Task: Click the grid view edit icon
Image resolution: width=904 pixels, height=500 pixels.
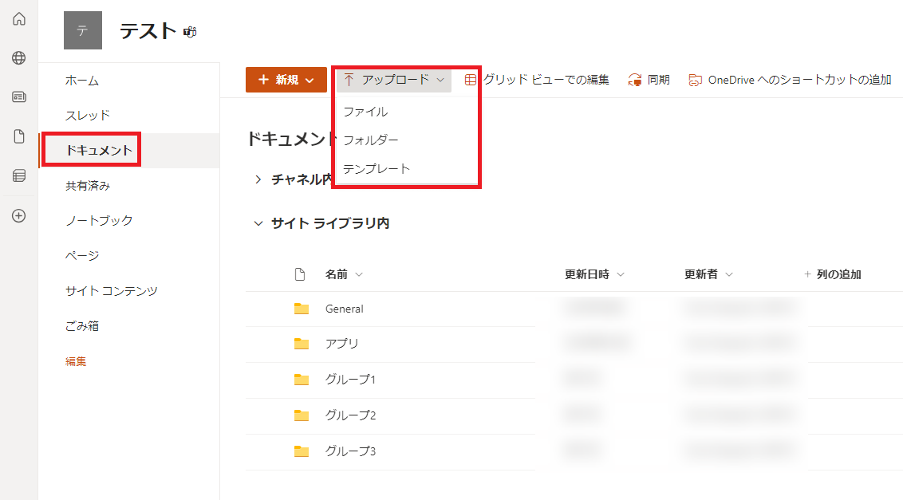Action: (470, 80)
